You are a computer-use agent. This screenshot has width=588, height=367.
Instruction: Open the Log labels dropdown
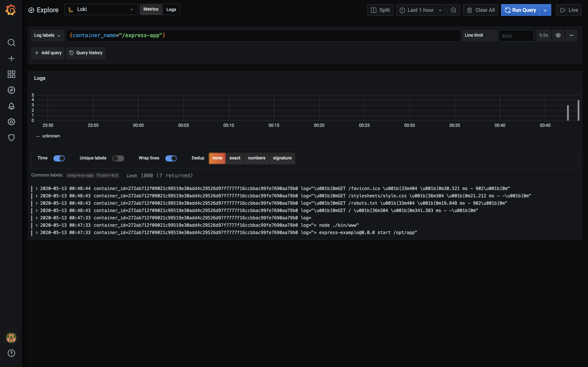point(47,35)
